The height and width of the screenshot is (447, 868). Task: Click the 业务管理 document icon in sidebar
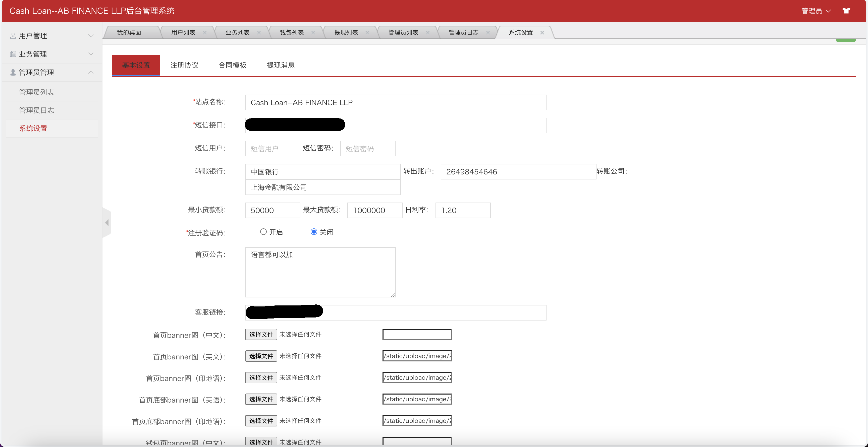[x=13, y=54]
